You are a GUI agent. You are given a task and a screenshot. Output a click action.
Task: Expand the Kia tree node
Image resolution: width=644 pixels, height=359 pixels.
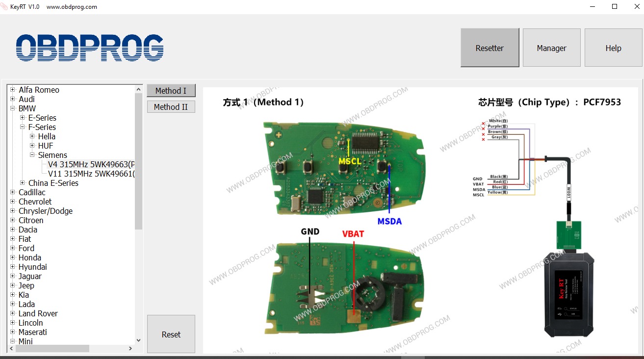point(13,295)
